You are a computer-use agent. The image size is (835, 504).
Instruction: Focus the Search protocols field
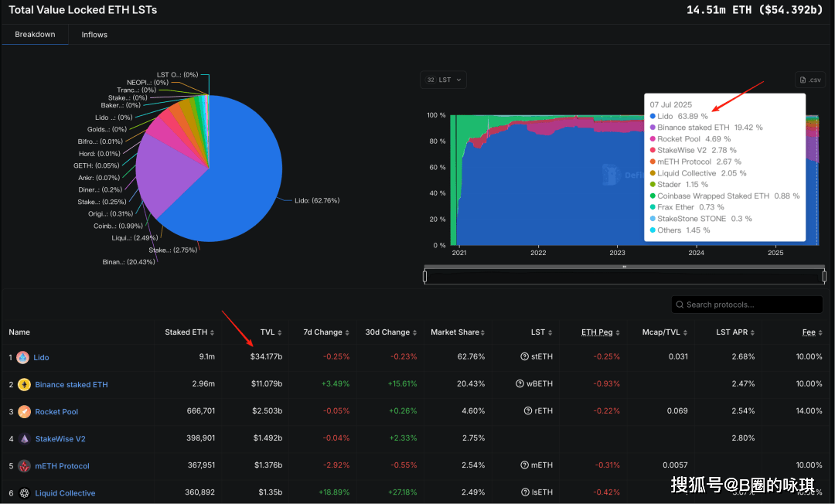[747, 305]
